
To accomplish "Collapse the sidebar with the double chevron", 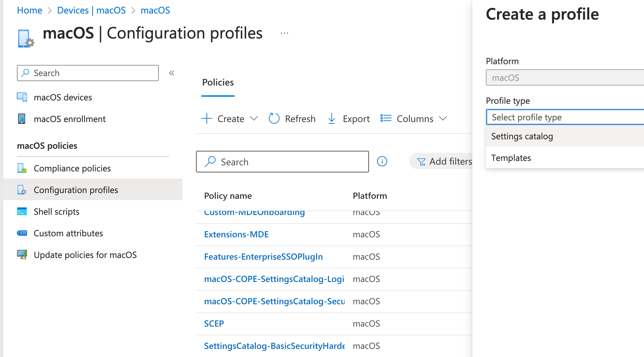I will (172, 73).
